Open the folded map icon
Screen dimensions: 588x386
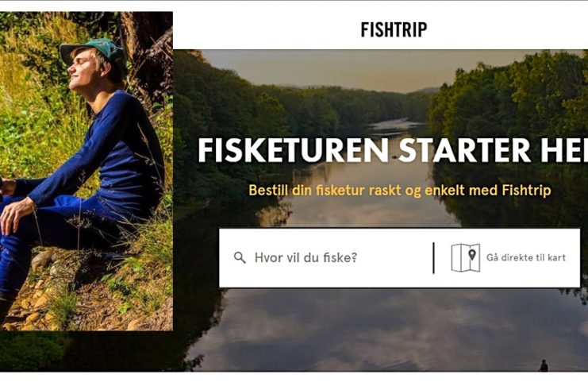[x=465, y=257]
